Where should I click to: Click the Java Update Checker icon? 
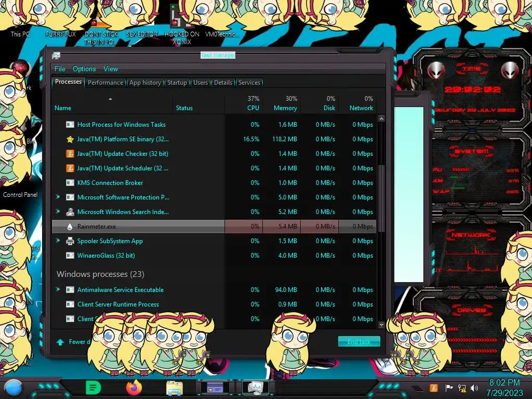70,154
